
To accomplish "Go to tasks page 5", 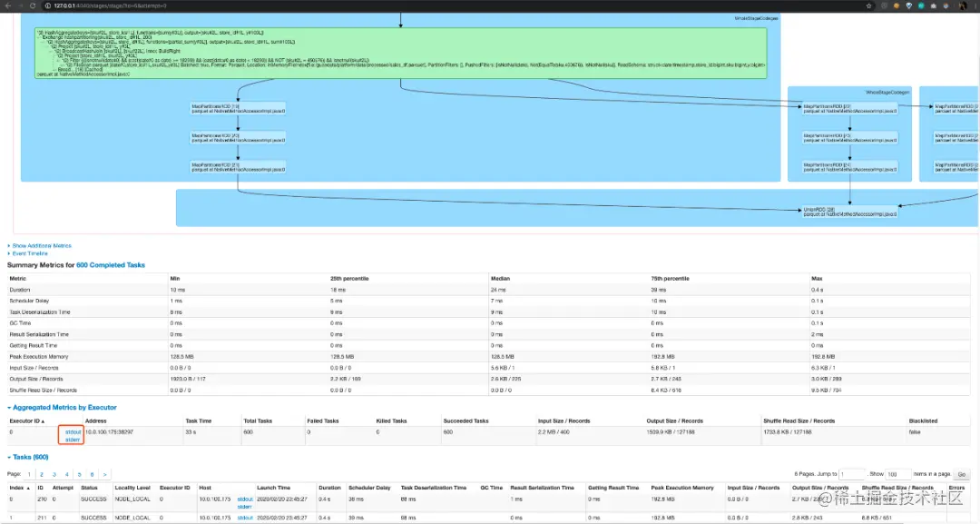I will coord(79,475).
